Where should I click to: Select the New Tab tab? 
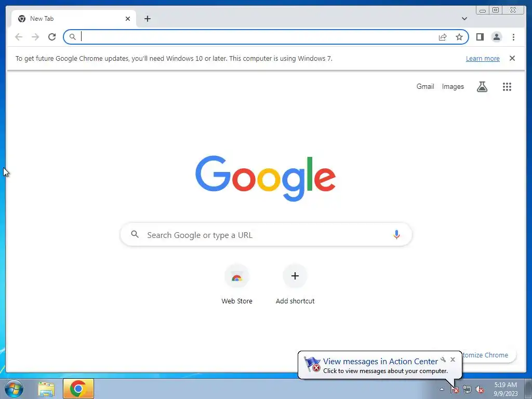[x=74, y=19]
